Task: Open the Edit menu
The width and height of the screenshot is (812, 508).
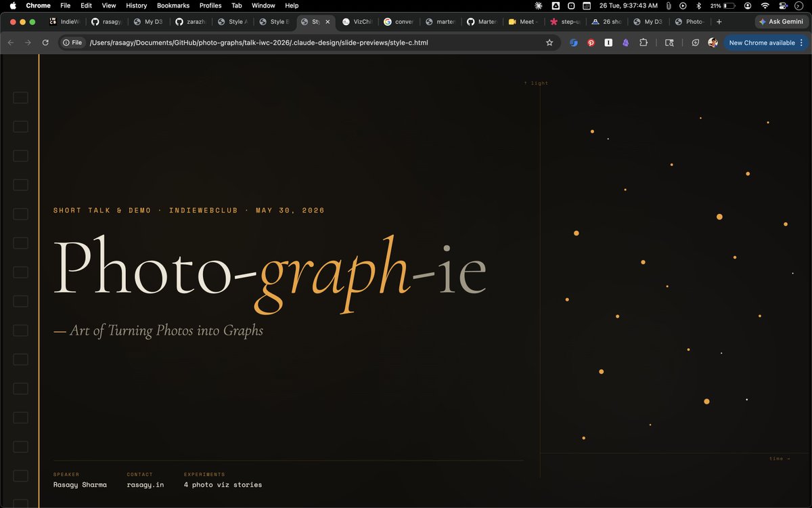Action: pos(86,5)
